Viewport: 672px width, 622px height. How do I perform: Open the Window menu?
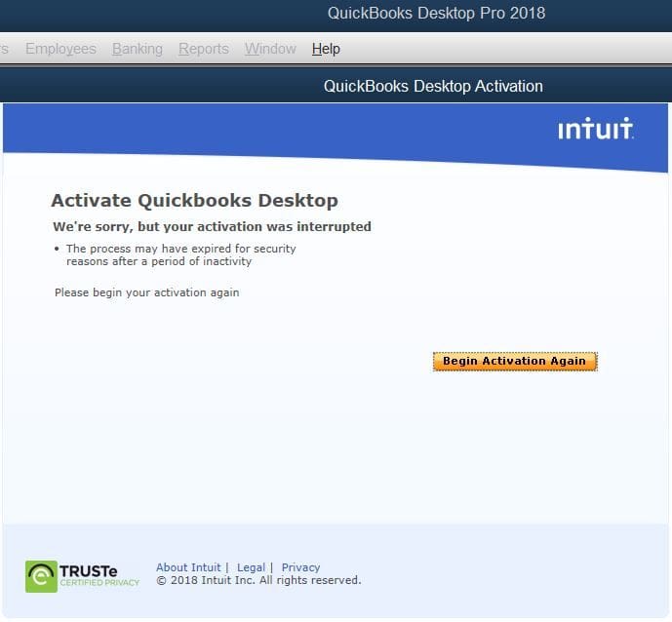pyautogui.click(x=270, y=49)
